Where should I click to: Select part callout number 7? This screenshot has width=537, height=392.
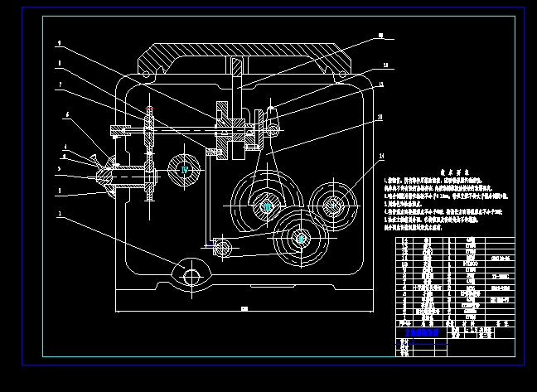click(x=60, y=85)
